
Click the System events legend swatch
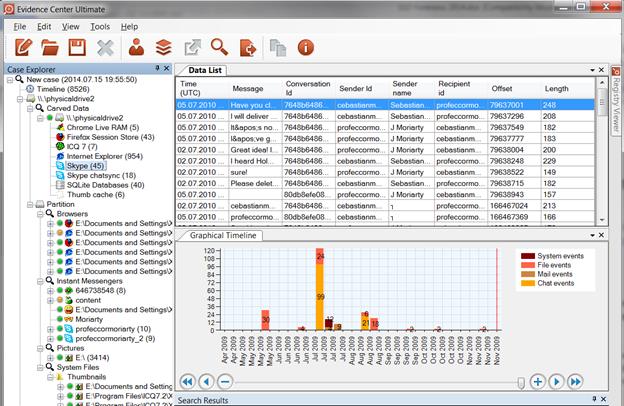527,256
